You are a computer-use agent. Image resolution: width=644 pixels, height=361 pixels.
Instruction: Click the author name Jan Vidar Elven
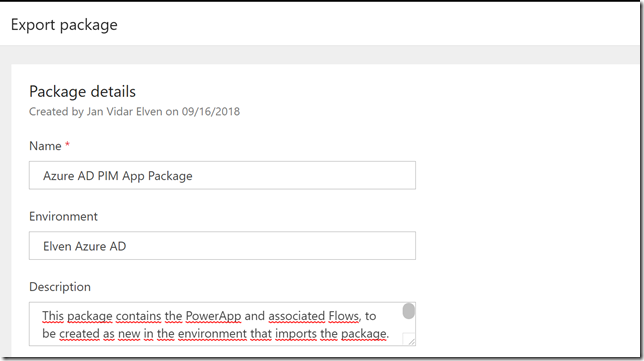click(x=124, y=112)
